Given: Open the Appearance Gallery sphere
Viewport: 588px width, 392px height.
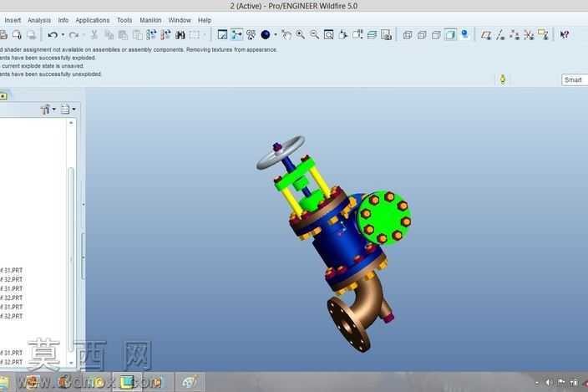Looking at the screenshot, I should (x=266, y=35).
